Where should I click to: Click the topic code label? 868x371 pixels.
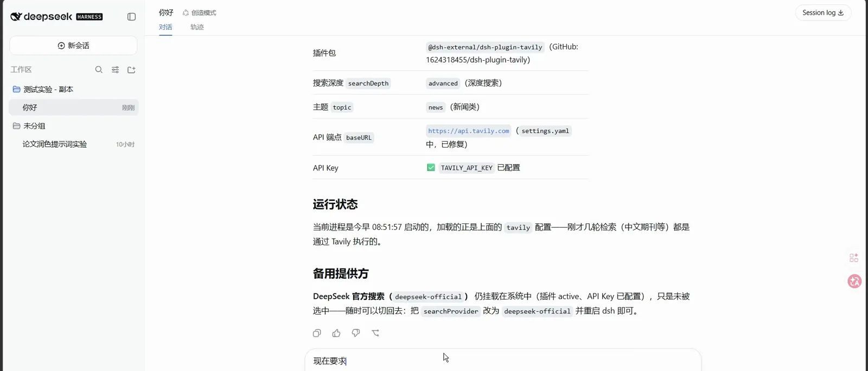(x=342, y=107)
